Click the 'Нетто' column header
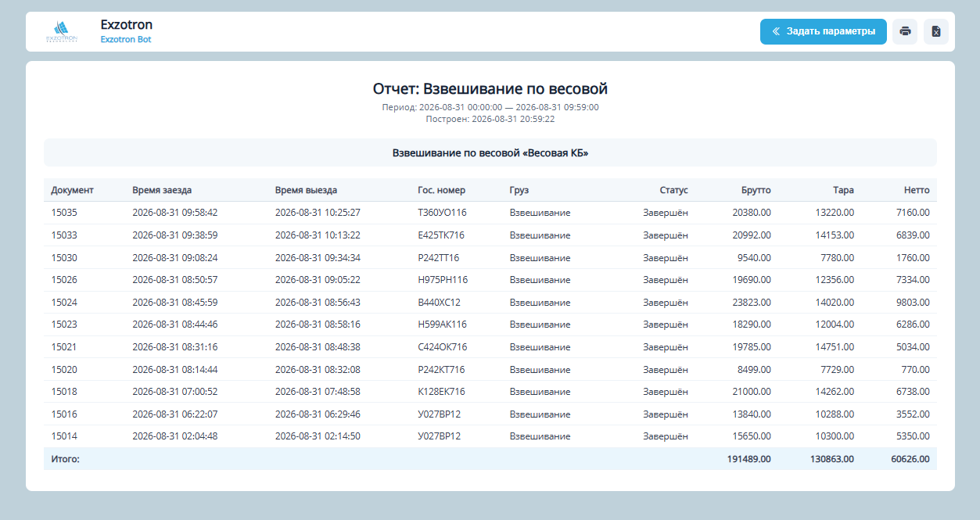This screenshot has height=520, width=980. (x=917, y=190)
